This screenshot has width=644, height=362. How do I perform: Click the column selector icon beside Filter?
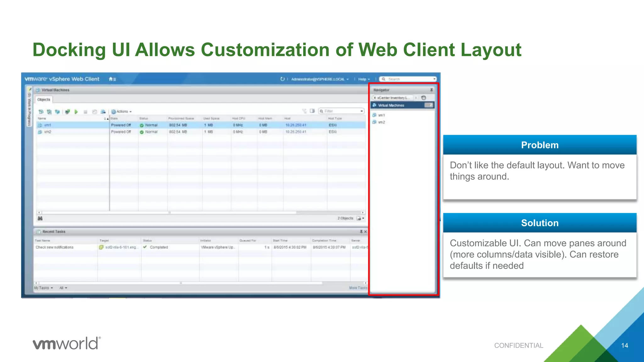312,111
